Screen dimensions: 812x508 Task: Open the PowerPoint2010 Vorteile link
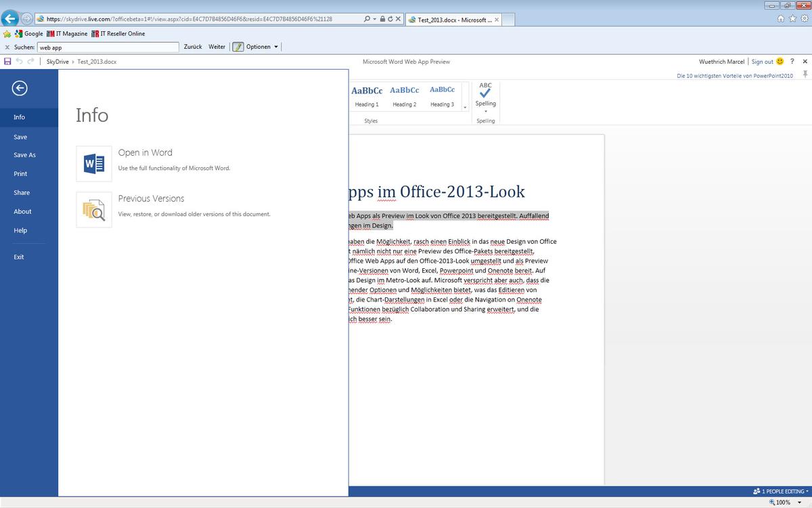tap(734, 76)
